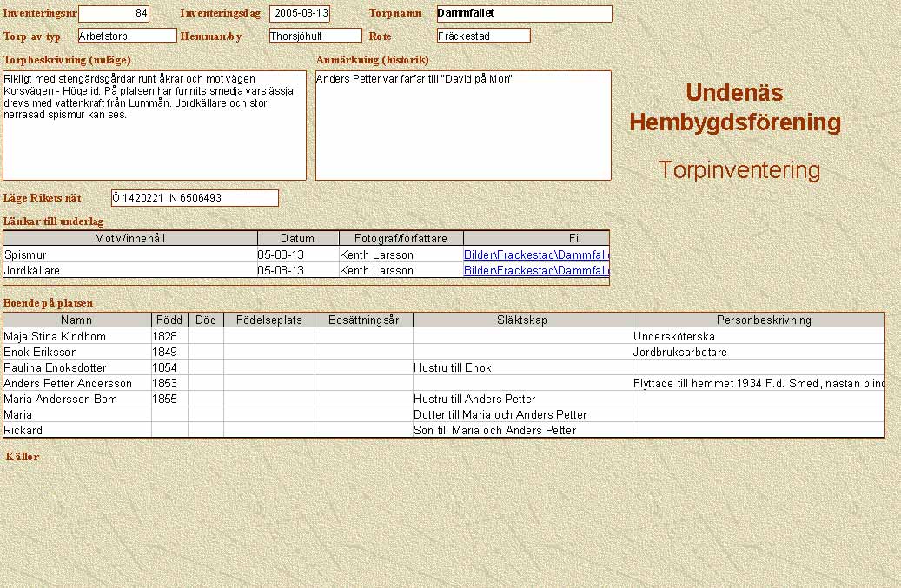Click the Motiv/innehåll column header
This screenshot has height=588, width=901.
click(130, 239)
